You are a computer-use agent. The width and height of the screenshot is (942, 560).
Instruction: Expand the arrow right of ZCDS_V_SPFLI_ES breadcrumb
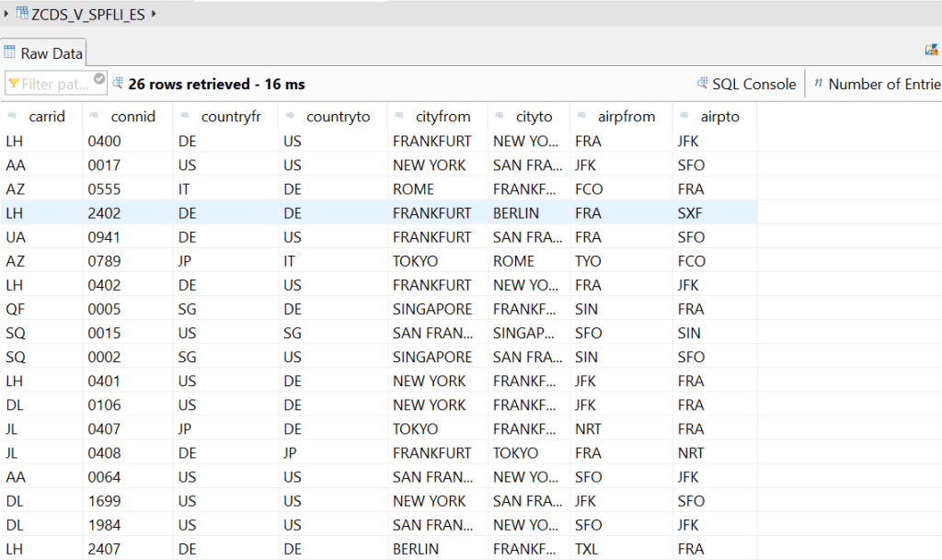point(153,14)
